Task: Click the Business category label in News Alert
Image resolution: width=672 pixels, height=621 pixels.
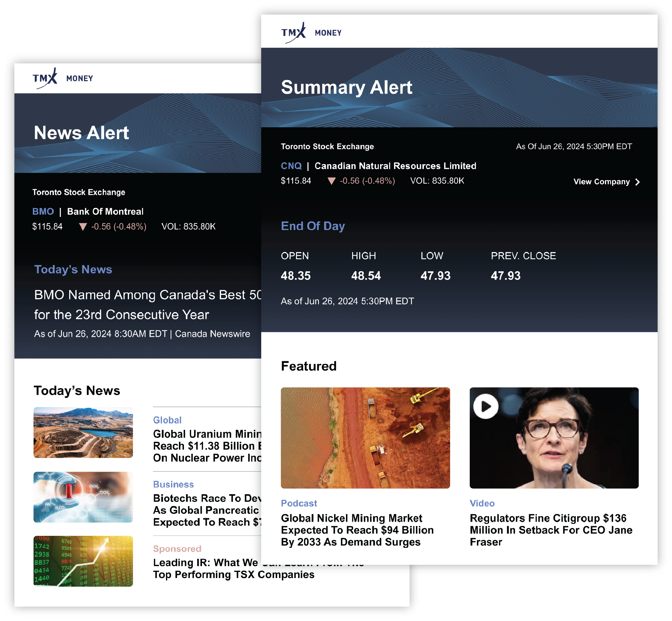Action: click(173, 484)
